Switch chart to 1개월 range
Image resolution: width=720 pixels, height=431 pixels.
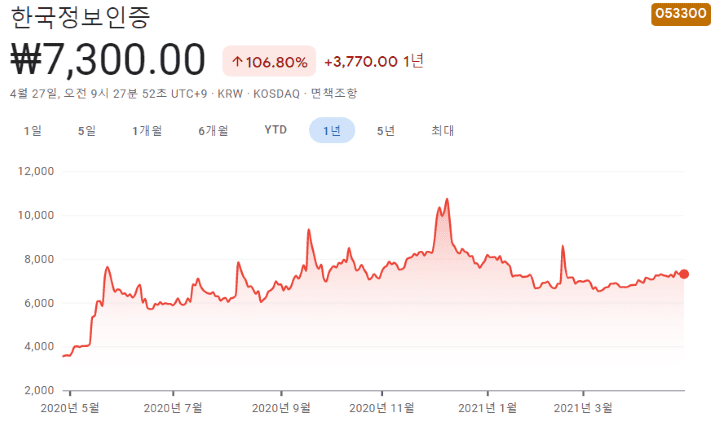[147, 131]
